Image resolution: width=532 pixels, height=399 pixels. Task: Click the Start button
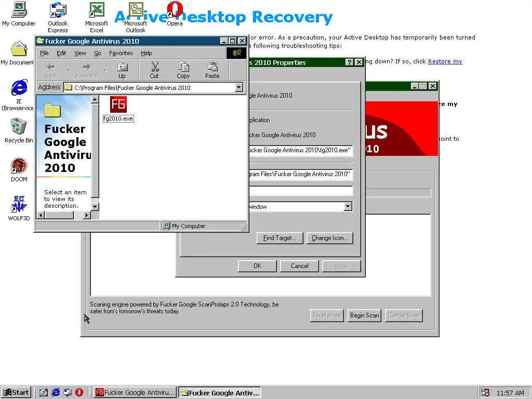click(16, 393)
